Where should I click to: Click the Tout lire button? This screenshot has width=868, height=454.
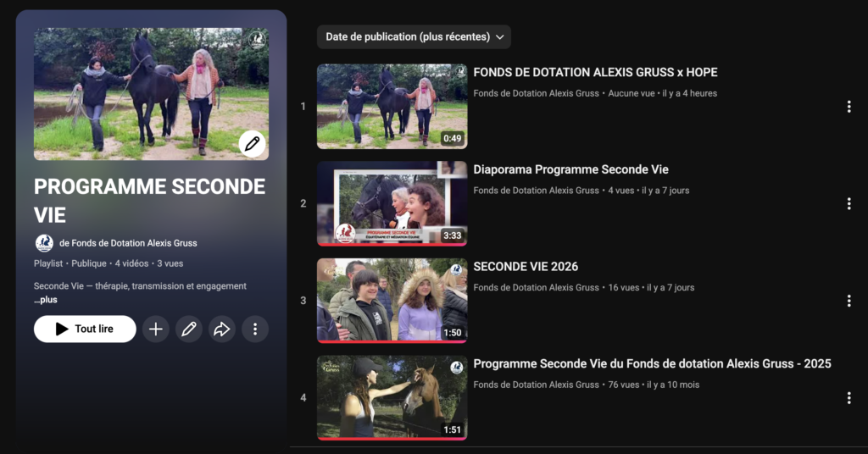click(85, 329)
